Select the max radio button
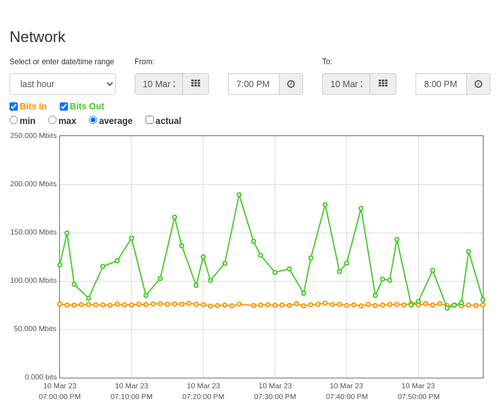 point(52,120)
